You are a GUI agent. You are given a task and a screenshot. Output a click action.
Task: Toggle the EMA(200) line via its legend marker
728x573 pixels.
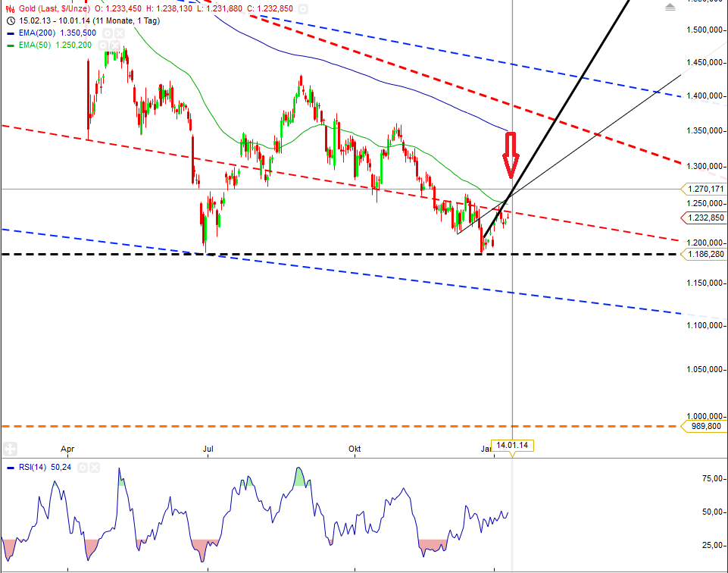coord(9,33)
